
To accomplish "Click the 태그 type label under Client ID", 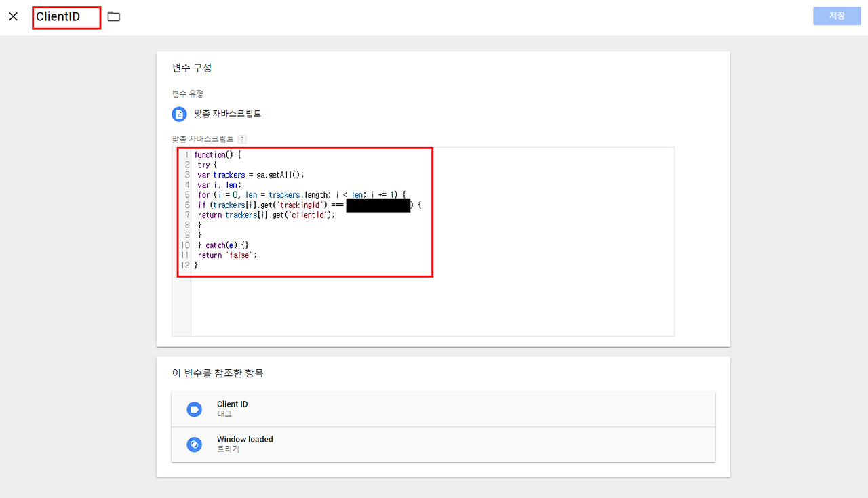I will click(x=224, y=414).
